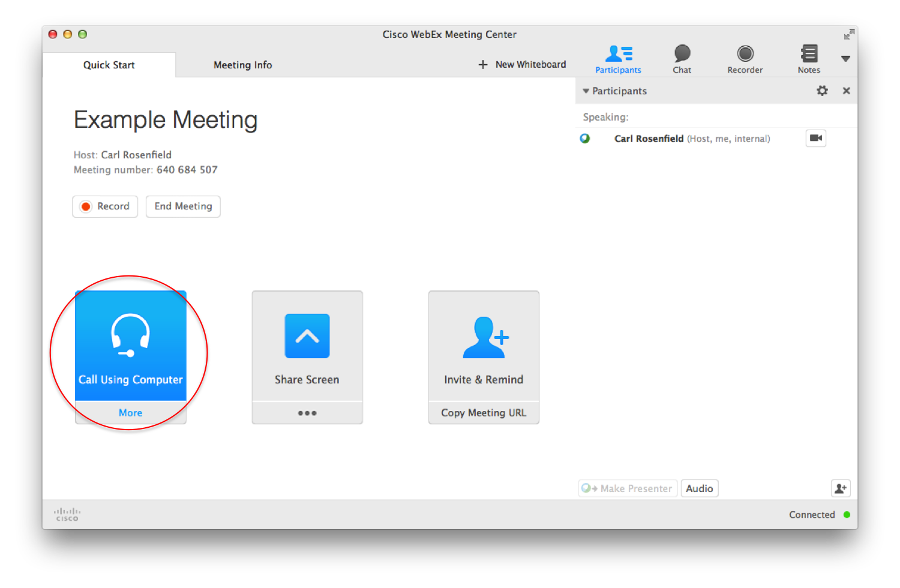
Task: Click the Speaking: label in Participants panel
Action: [606, 117]
